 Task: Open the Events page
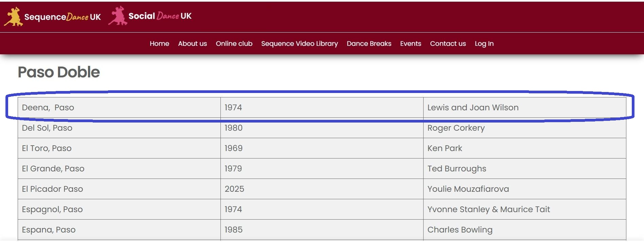click(410, 43)
